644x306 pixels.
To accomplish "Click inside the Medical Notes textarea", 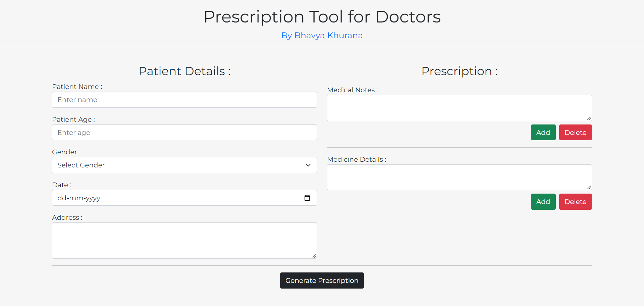I will pos(459,107).
